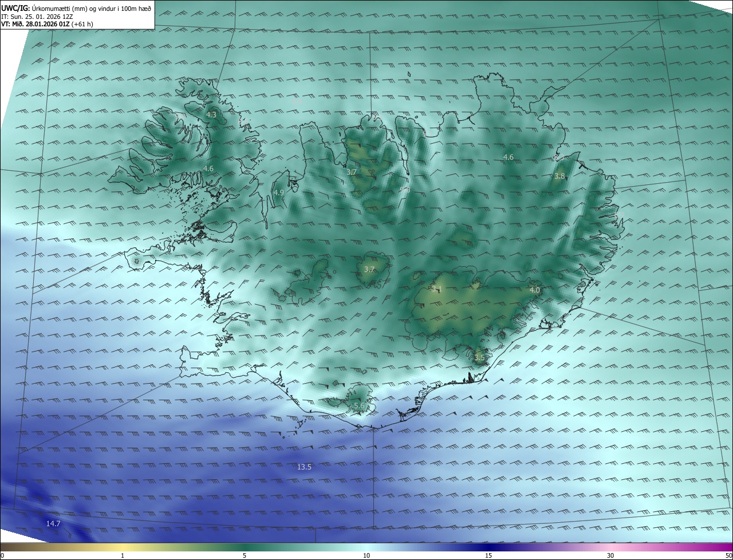733x560 pixels.
Task: Click the 14.7 value label
Action: (x=53, y=523)
